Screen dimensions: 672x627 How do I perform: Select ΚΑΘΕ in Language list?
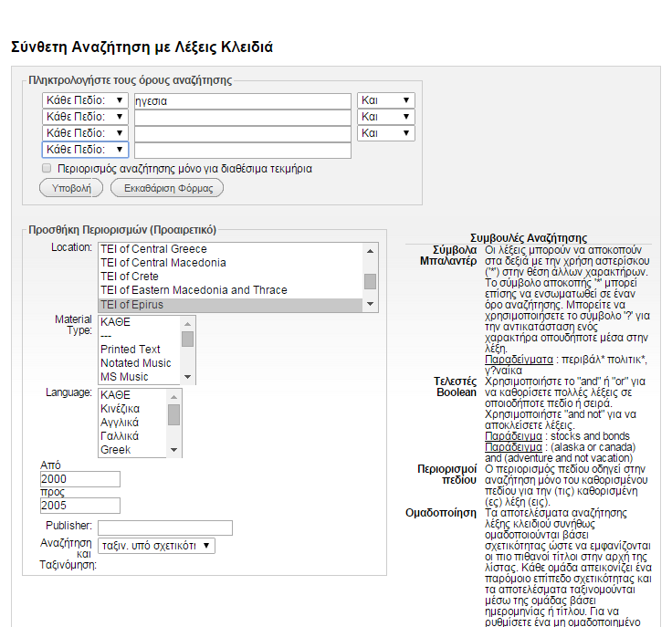[132, 395]
